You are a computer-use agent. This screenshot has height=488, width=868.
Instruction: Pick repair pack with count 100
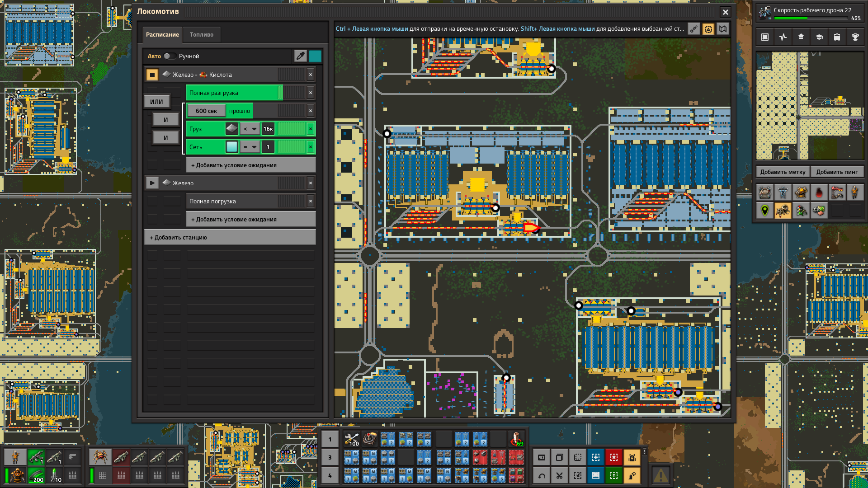point(352,439)
